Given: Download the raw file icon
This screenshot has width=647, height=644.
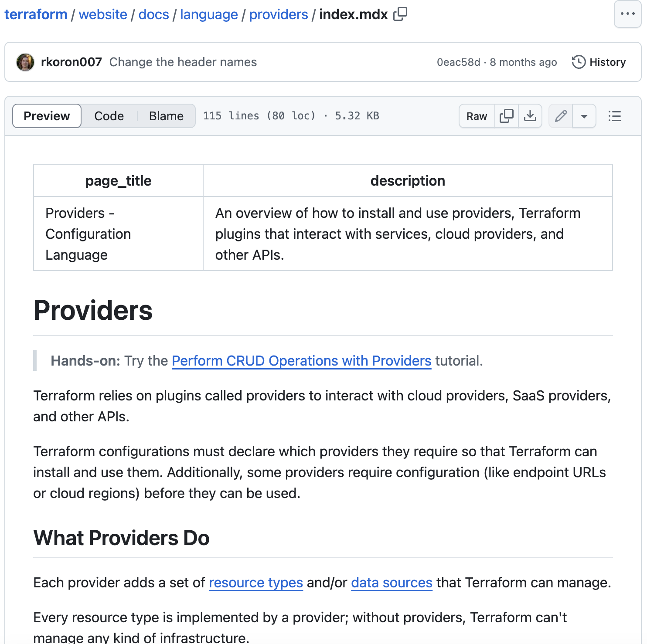Looking at the screenshot, I should pyautogui.click(x=530, y=116).
